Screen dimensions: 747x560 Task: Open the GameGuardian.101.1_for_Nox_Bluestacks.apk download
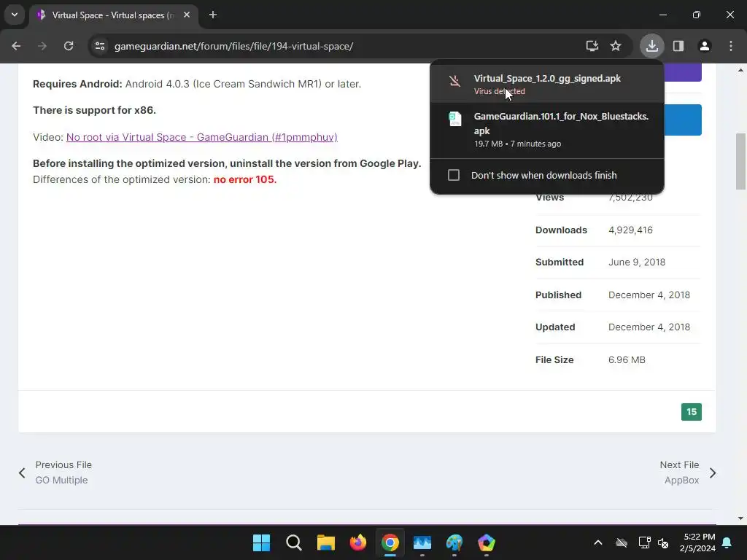[x=547, y=130]
